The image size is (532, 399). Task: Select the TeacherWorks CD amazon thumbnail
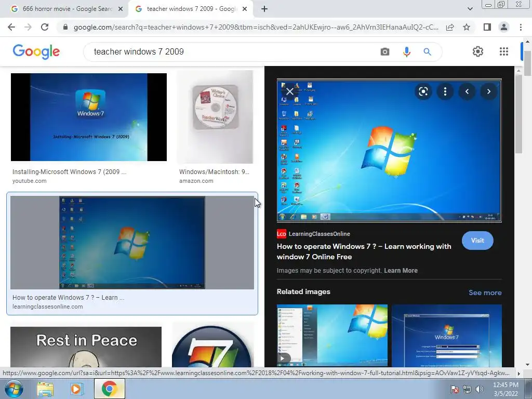pos(215,117)
